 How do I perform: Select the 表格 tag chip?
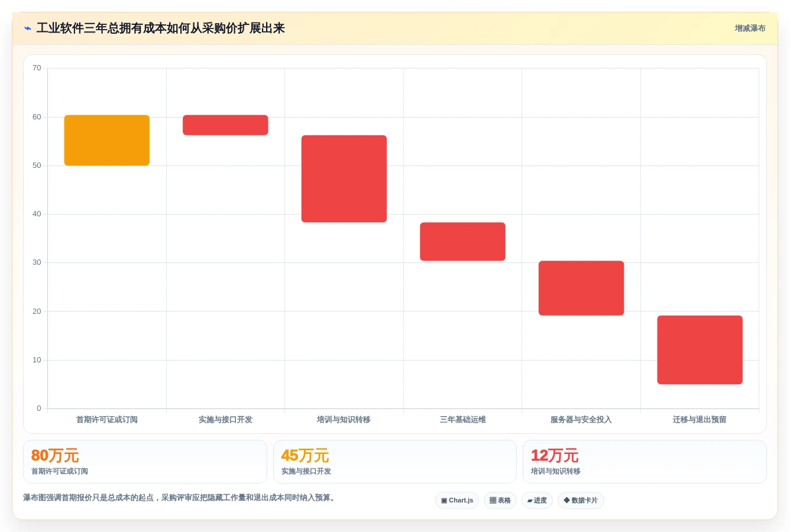pos(500,501)
